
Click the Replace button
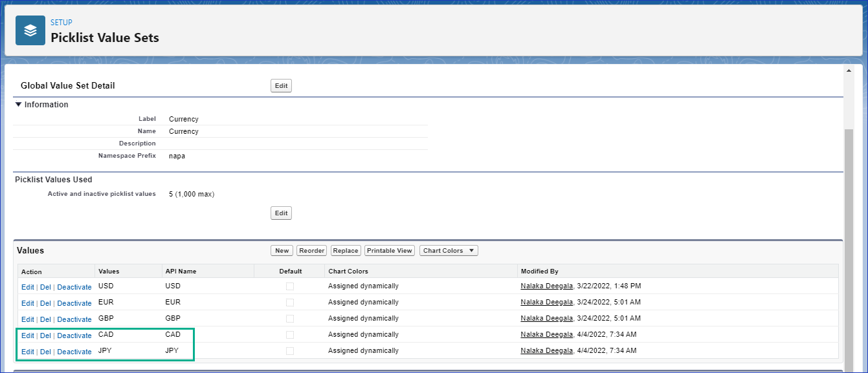346,251
